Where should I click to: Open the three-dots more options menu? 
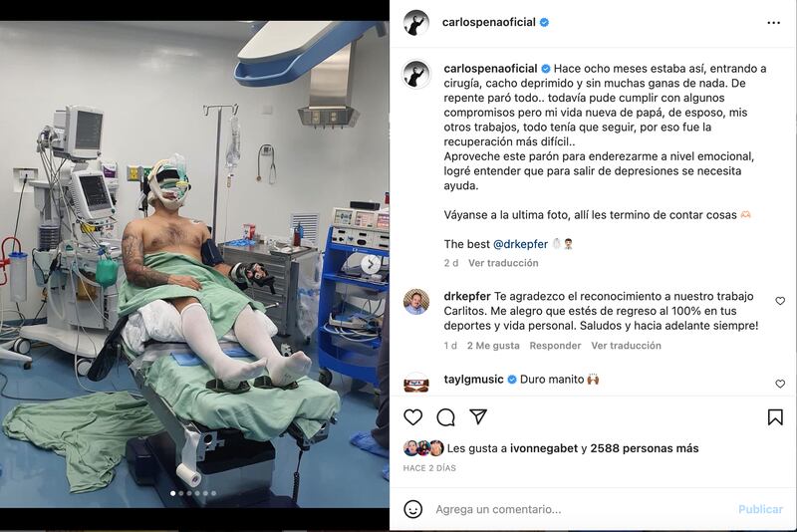tap(774, 23)
